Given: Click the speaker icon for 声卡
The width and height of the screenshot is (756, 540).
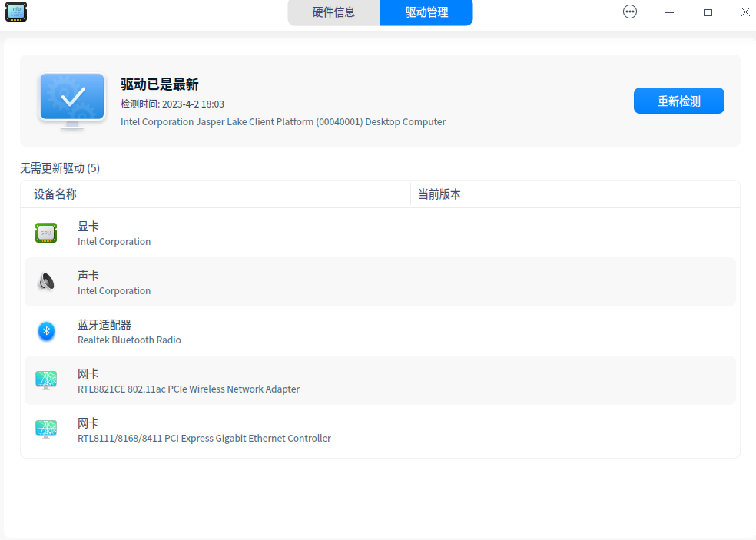Looking at the screenshot, I should (46, 282).
